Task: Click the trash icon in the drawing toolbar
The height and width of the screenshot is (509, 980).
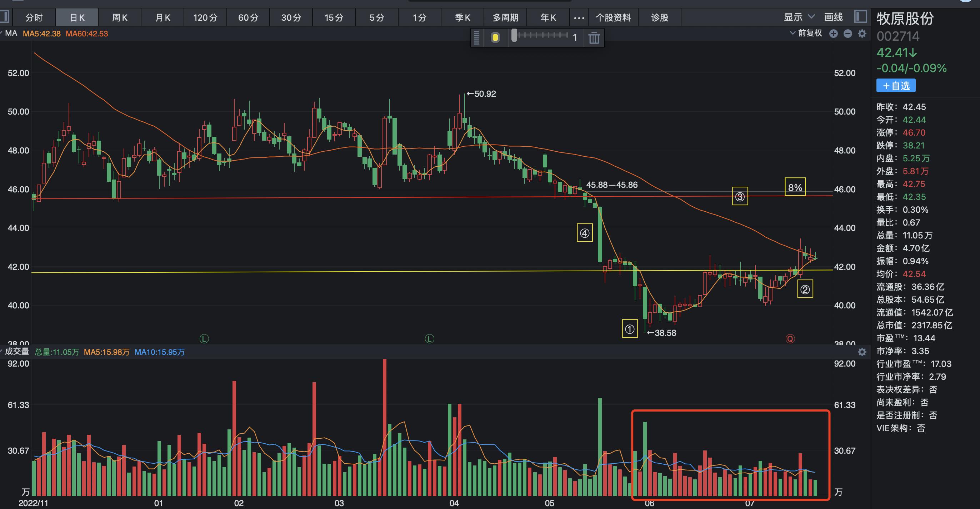Action: [x=594, y=37]
